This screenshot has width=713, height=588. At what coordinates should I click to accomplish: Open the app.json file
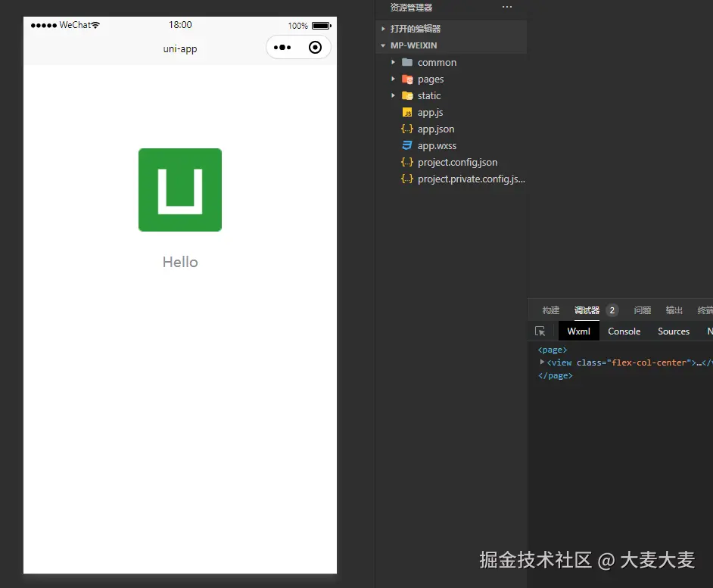436,129
